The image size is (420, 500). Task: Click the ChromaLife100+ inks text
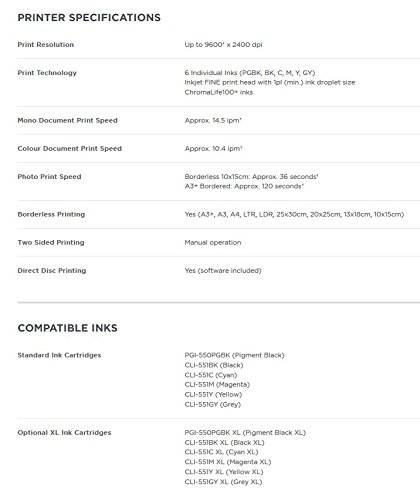[x=219, y=92]
